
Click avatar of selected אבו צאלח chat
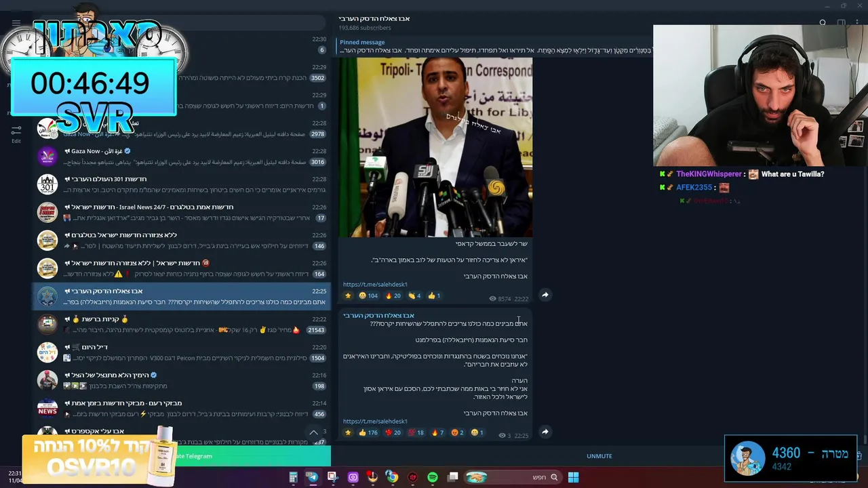pos(47,296)
